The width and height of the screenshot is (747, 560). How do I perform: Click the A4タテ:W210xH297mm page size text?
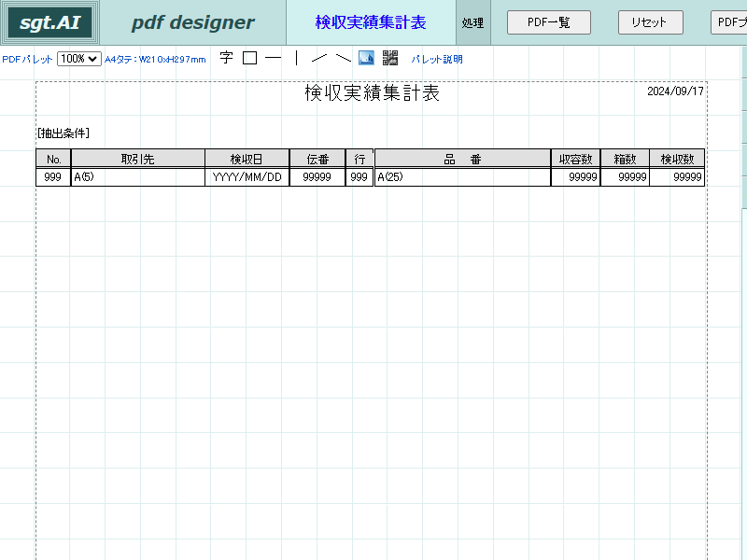[155, 59]
